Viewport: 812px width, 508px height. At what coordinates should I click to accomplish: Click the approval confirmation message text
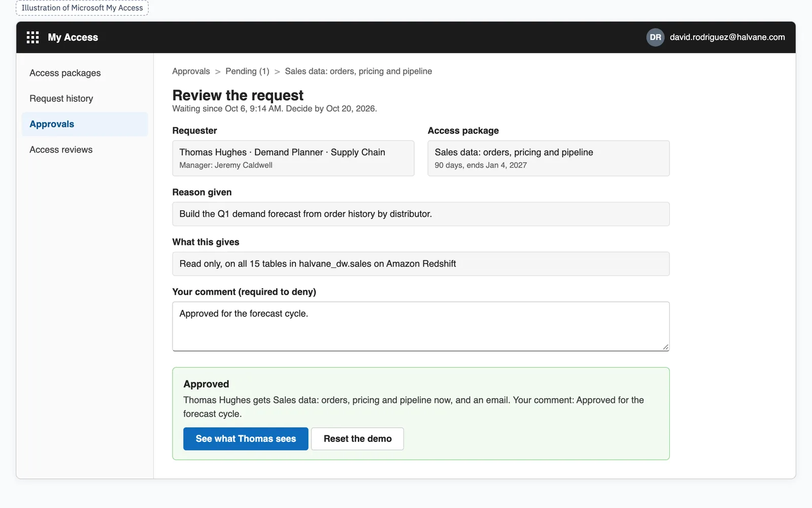(x=414, y=407)
